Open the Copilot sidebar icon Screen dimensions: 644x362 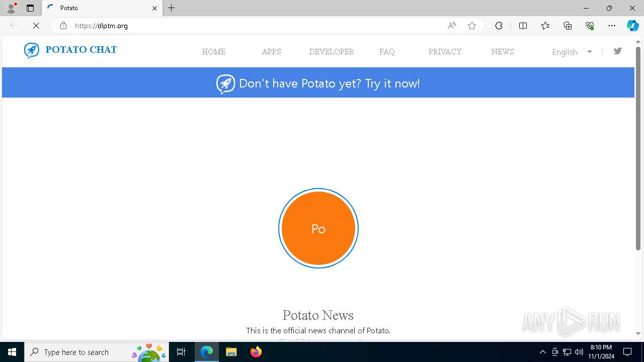633,26
